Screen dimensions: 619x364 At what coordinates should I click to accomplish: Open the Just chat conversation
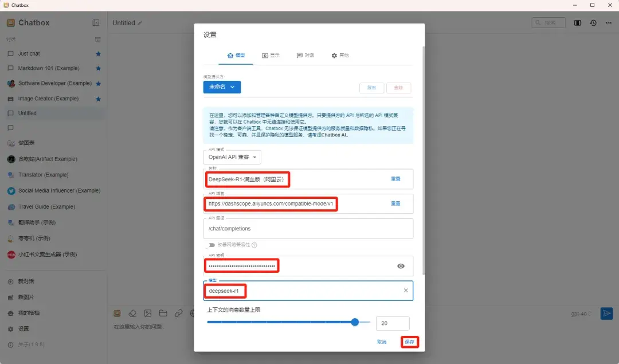[x=53, y=54]
